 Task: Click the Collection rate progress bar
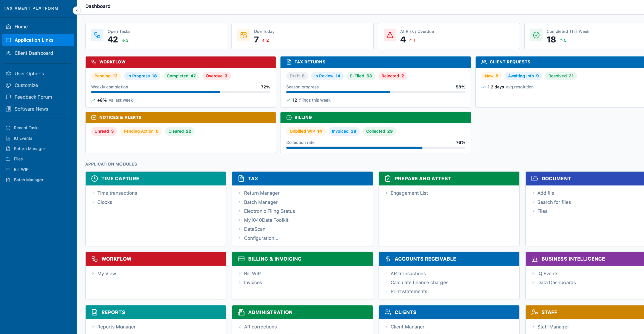376,148
